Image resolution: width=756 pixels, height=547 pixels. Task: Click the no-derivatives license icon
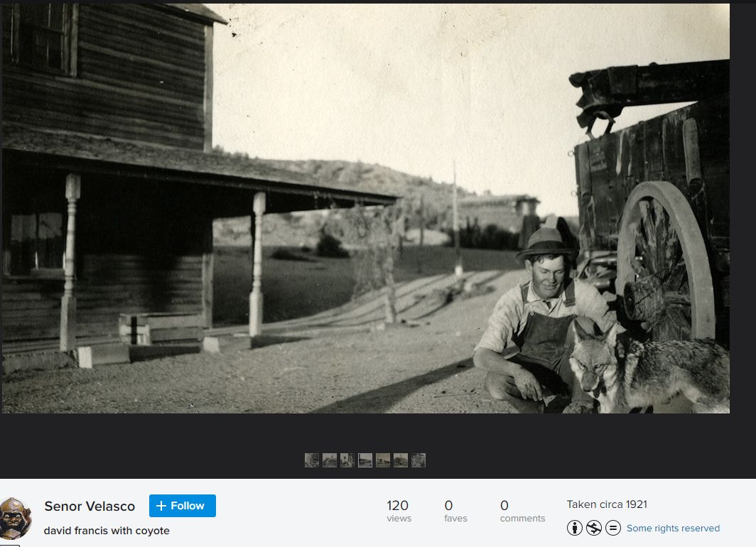click(x=612, y=528)
